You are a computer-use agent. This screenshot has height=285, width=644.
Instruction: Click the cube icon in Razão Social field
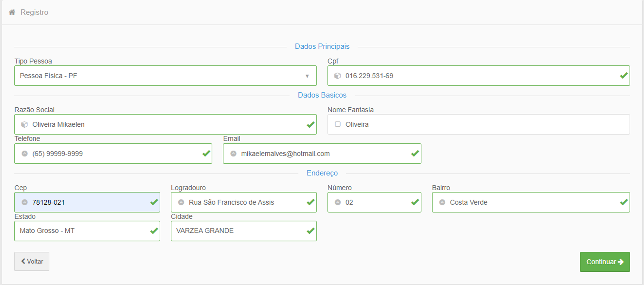pos(24,124)
